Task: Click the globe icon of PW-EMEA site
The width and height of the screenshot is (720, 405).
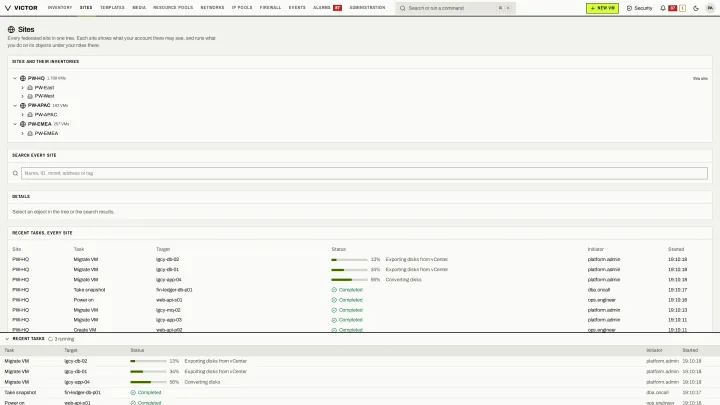Action: [23, 124]
